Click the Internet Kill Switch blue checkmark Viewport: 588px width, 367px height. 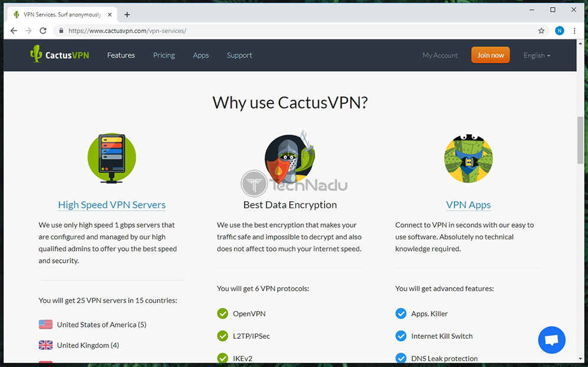(x=401, y=336)
